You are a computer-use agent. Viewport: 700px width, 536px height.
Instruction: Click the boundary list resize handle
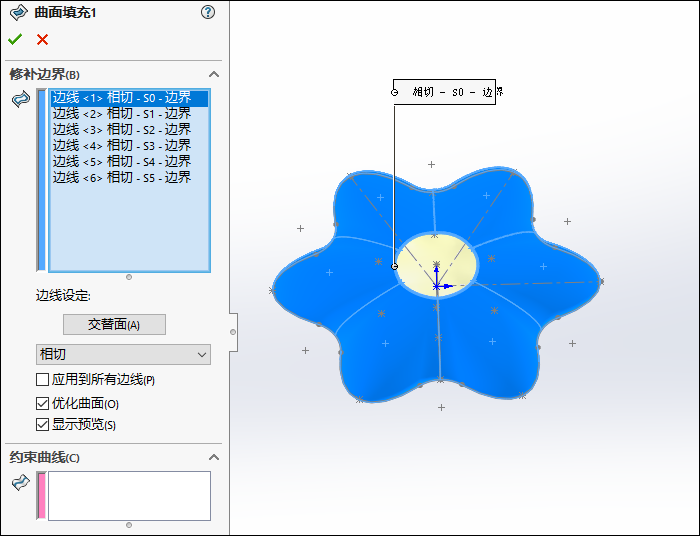[129, 277]
